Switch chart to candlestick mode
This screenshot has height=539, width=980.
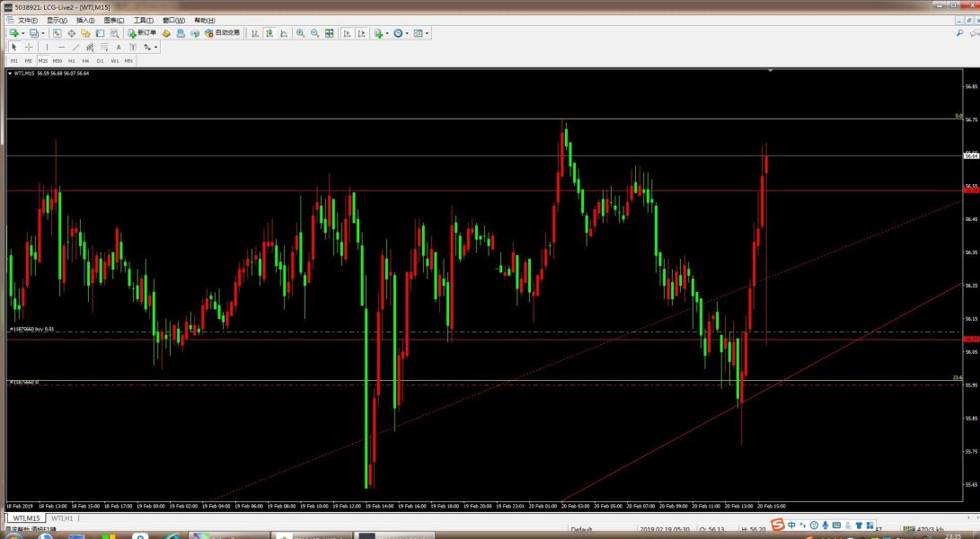pos(269,33)
